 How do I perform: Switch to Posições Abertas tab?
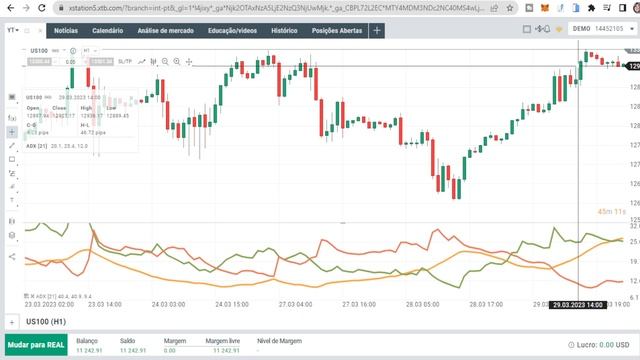pyautogui.click(x=337, y=31)
